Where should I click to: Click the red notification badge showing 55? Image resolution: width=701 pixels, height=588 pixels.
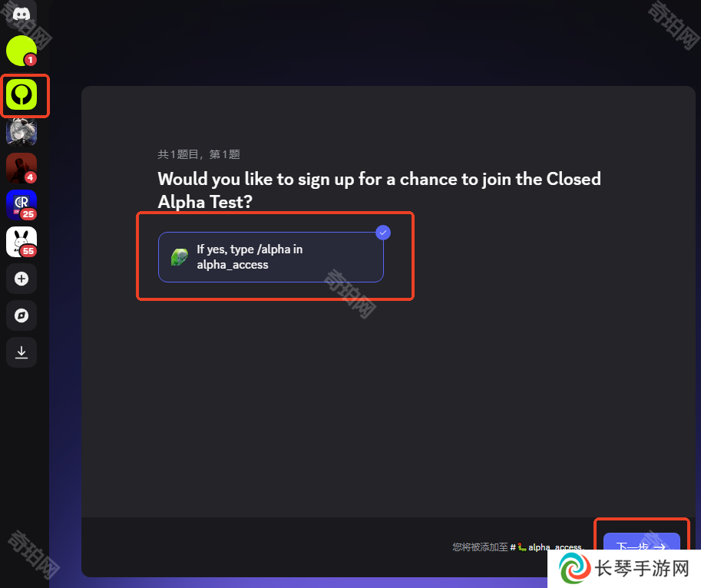[28, 251]
